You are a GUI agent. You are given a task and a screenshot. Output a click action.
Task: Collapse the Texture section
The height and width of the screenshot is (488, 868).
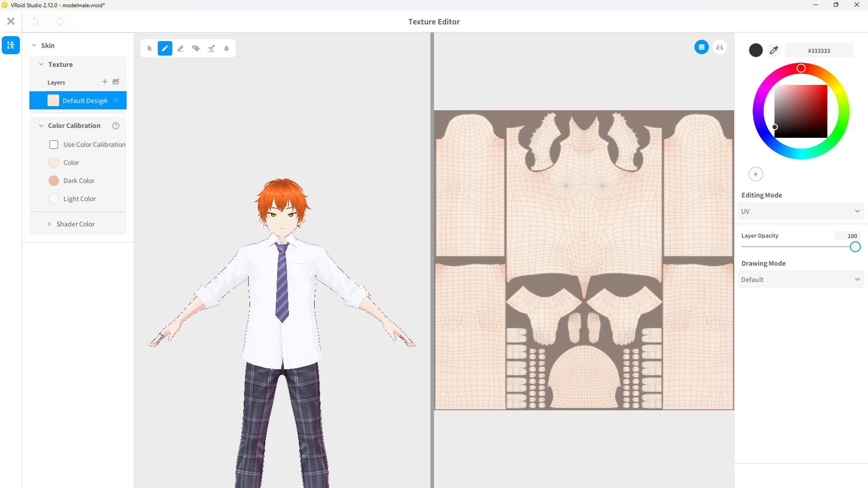tap(41, 64)
